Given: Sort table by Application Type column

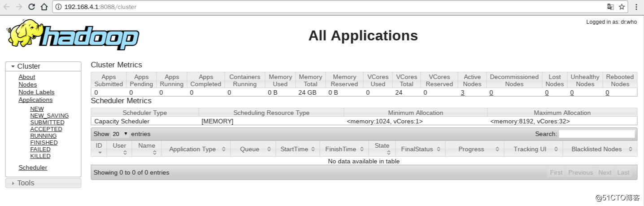Looking at the screenshot, I should (x=196, y=149).
